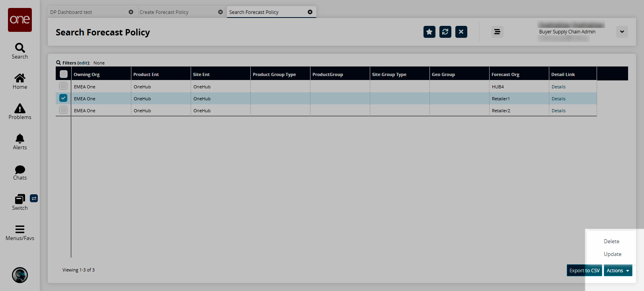The width and height of the screenshot is (644, 291).
Task: Go to Home in the sidebar
Action: click(x=20, y=81)
